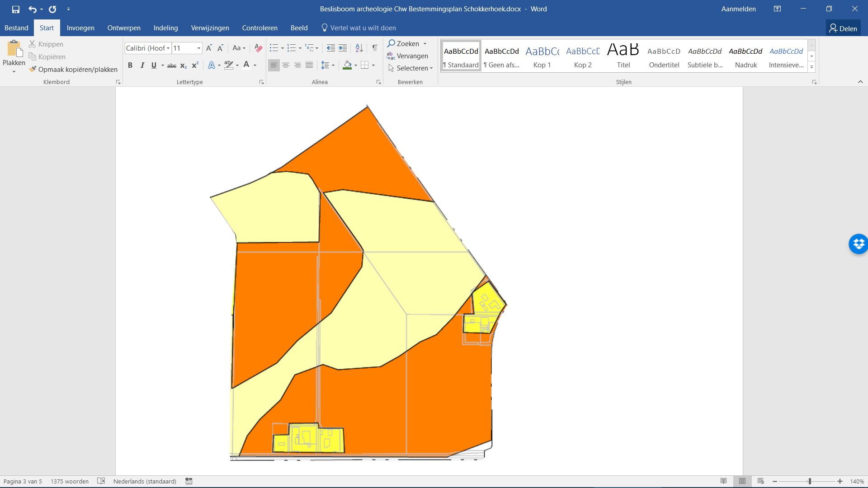Open line spacing options dropdown
Image resolution: width=868 pixels, height=488 pixels.
[328, 66]
